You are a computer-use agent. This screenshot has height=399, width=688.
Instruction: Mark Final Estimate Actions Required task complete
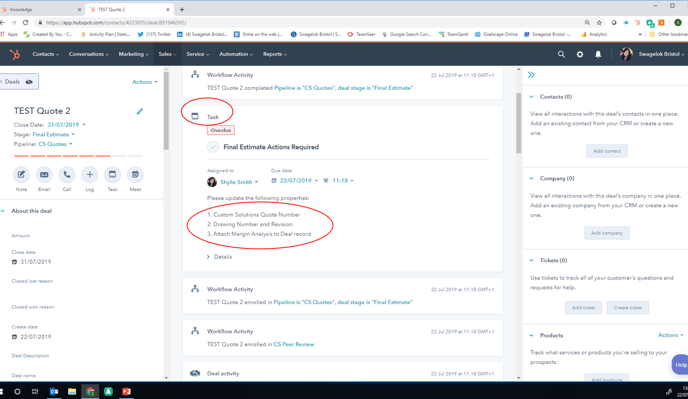click(x=213, y=147)
